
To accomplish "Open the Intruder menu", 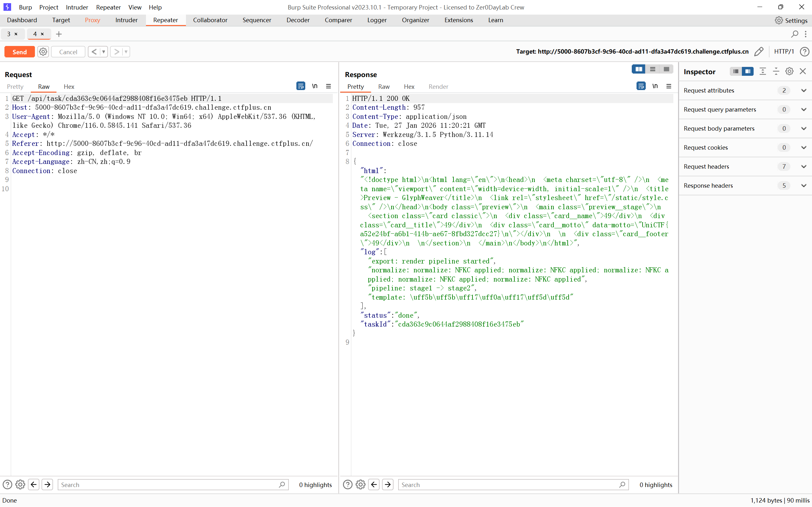I will click(77, 7).
